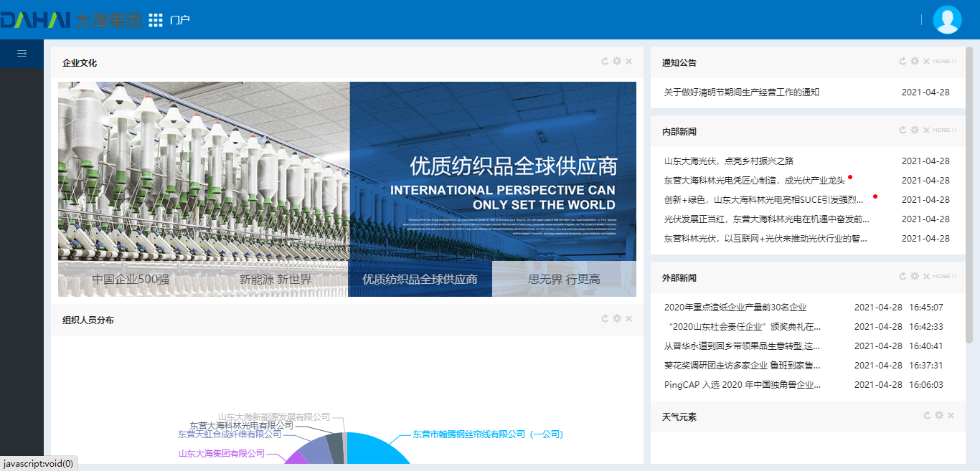980x471 pixels.
Task: Refresh the 通知公告 panel
Action: tap(903, 62)
